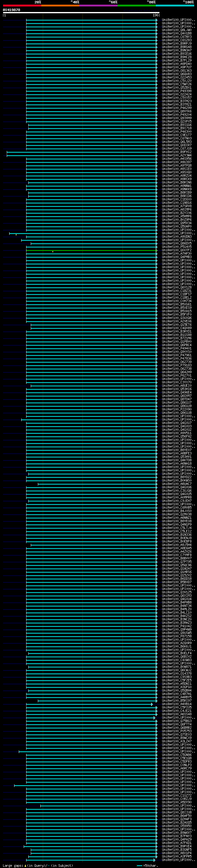Select the UniRef100_Q4PMB3 label
Screen dimensions: 197x868
pos(176,257)
